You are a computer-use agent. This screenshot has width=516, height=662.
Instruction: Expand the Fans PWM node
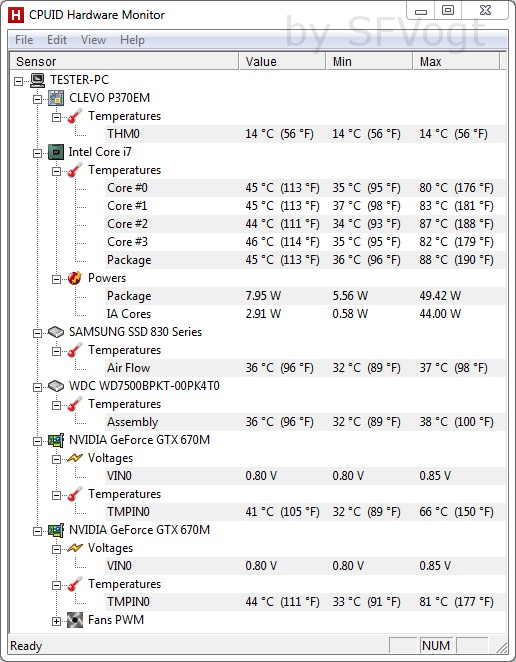click(56, 621)
